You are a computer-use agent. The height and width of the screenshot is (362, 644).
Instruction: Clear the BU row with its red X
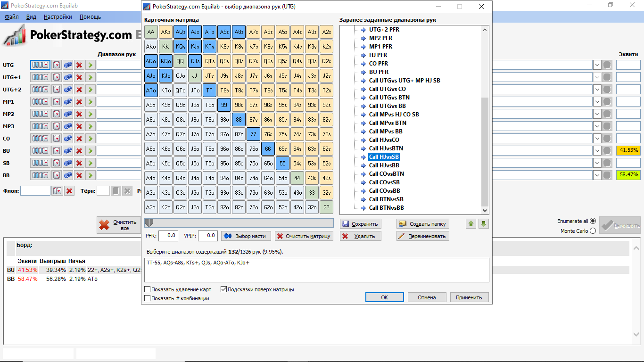pyautogui.click(x=79, y=150)
